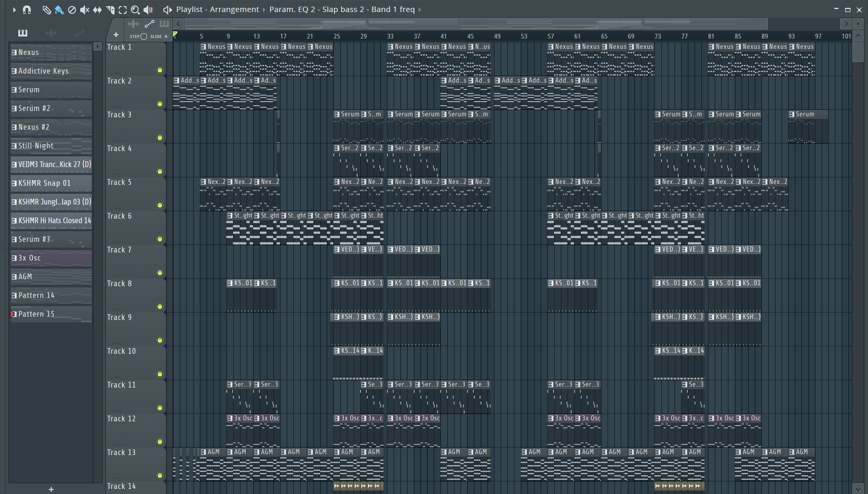Open the first Add..s clip menu on Track 2

tap(176, 81)
